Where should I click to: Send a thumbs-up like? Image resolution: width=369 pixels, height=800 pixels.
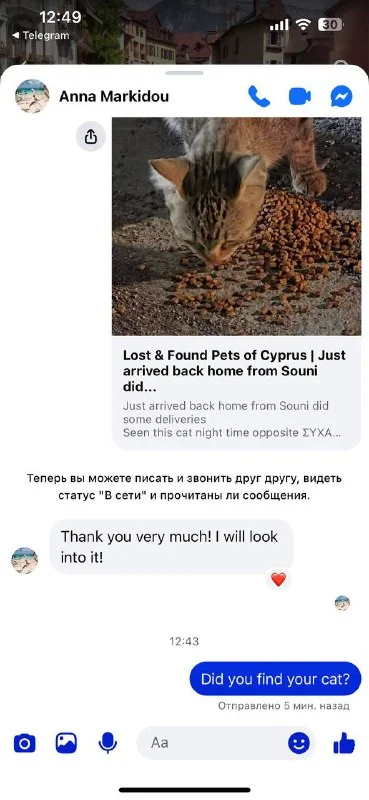tap(343, 743)
